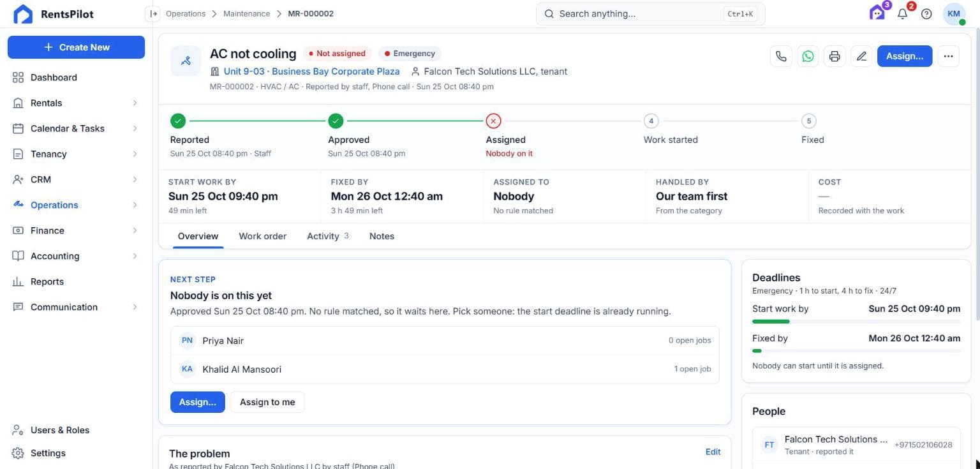This screenshot has height=469, width=980.
Task: Click the print icon button
Action: click(x=835, y=56)
